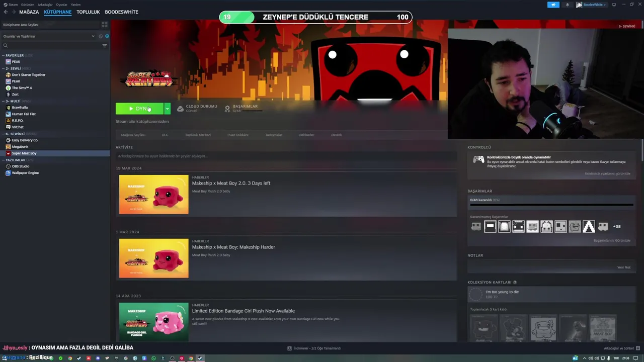644x362 pixels.
Task: Create a Yeni Not
Action: (624, 267)
